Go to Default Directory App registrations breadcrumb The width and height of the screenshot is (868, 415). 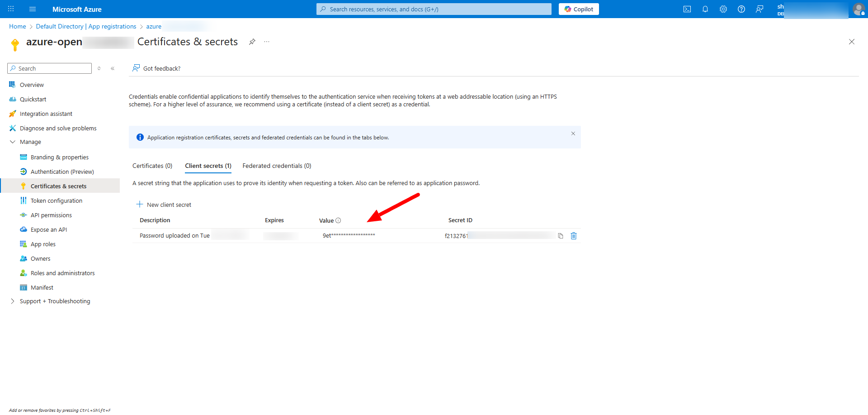coord(86,27)
